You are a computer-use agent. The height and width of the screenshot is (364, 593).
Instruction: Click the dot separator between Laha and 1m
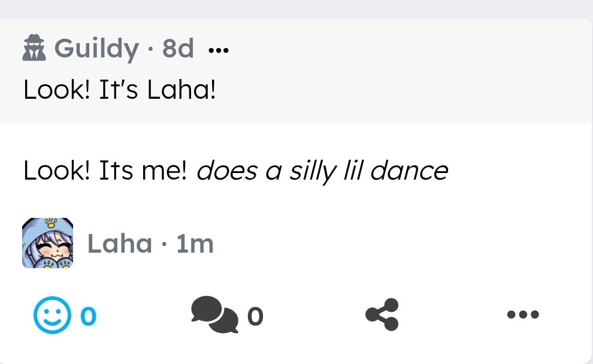(x=164, y=244)
